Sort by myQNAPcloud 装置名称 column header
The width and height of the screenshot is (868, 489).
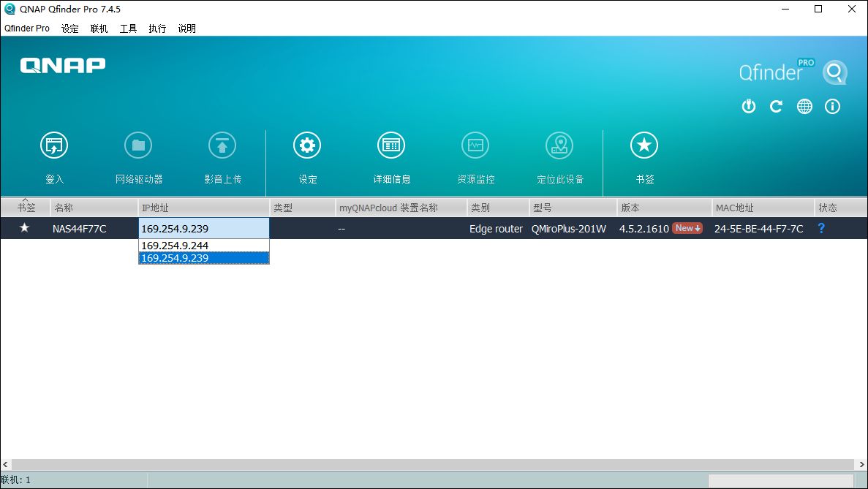[401, 208]
